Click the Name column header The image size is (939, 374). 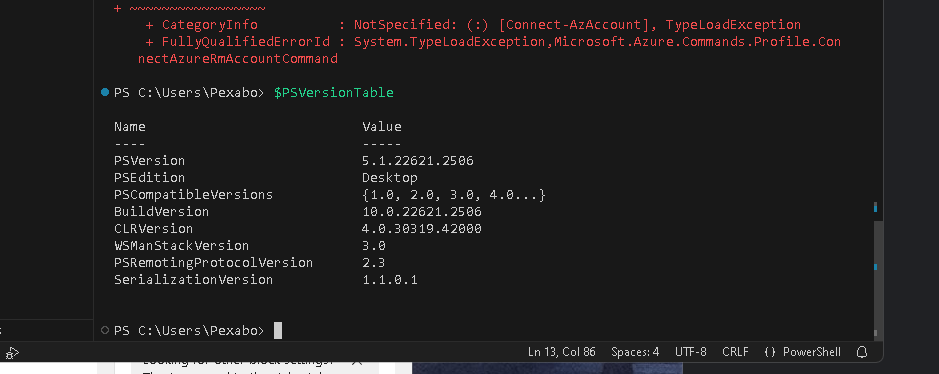point(130,126)
